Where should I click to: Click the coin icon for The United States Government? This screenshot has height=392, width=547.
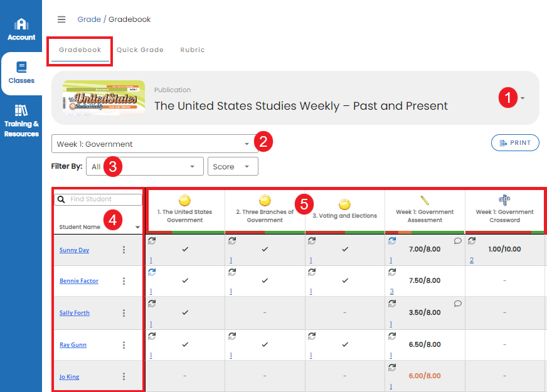(x=184, y=201)
